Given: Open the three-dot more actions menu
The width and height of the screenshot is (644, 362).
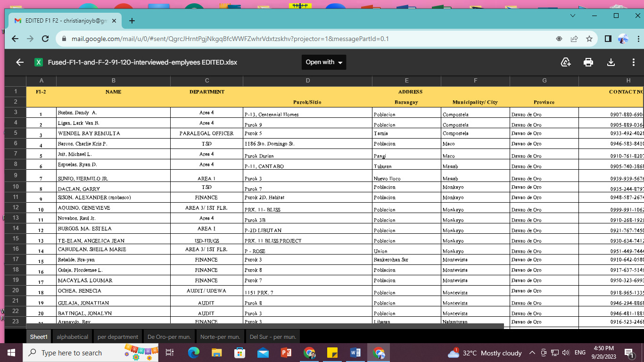Looking at the screenshot, I should click(x=633, y=62).
